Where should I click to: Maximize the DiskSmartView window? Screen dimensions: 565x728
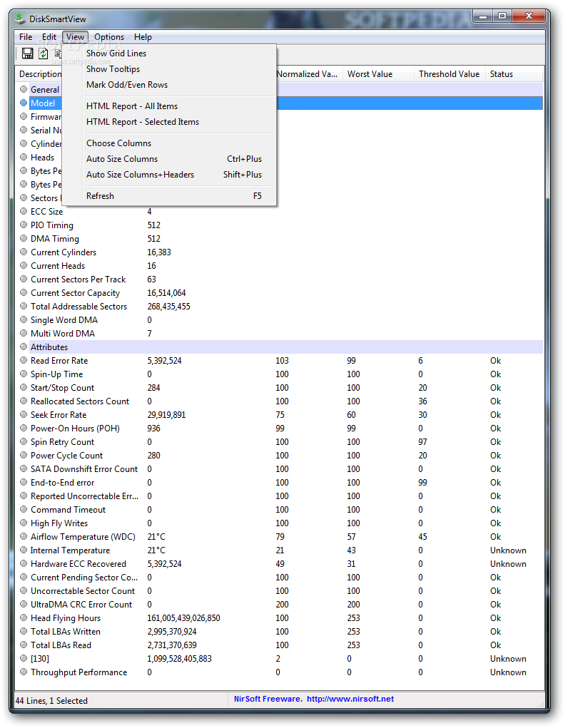[502, 16]
